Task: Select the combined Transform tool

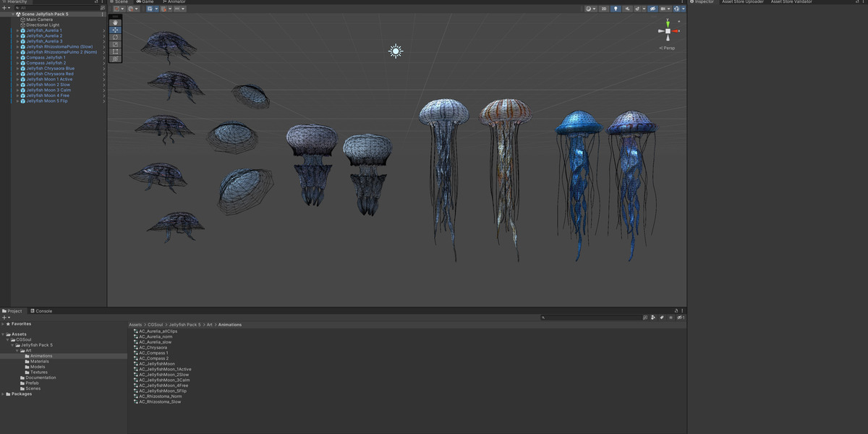Action: coord(115,59)
